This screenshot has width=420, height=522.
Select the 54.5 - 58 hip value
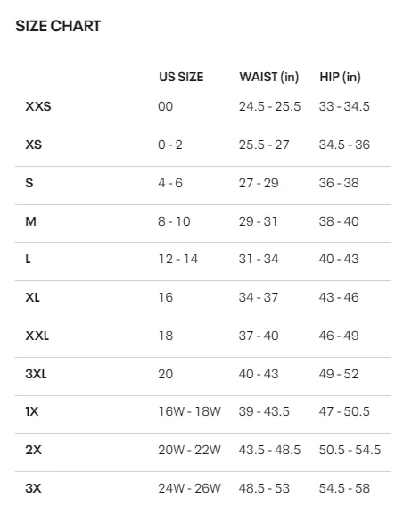point(344,488)
